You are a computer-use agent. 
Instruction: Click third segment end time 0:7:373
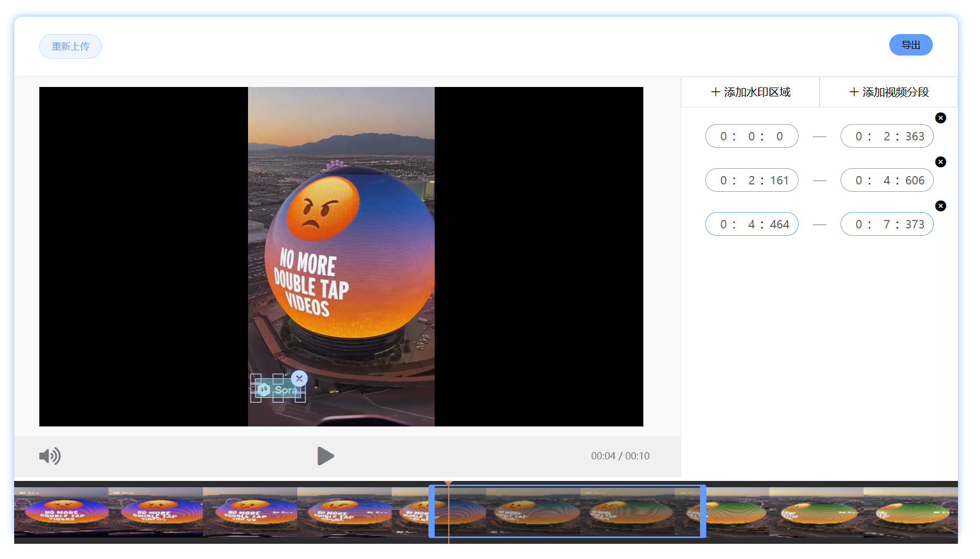(887, 224)
